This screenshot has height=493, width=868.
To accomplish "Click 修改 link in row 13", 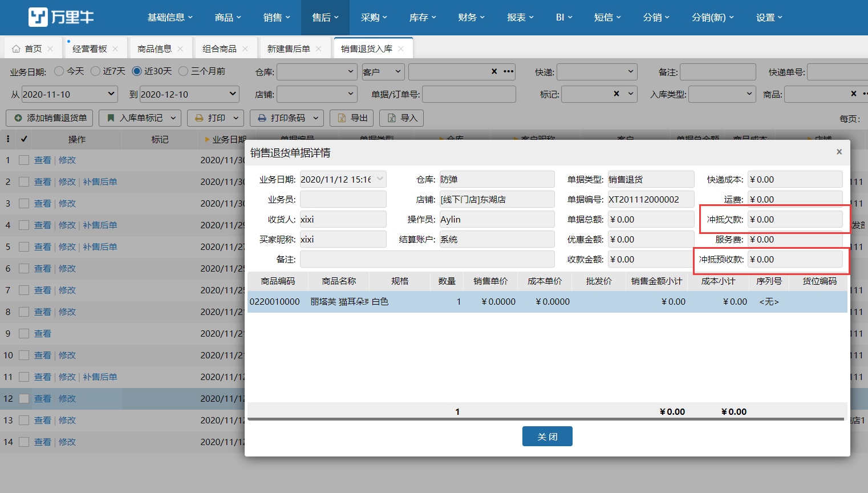I will click(x=67, y=421).
